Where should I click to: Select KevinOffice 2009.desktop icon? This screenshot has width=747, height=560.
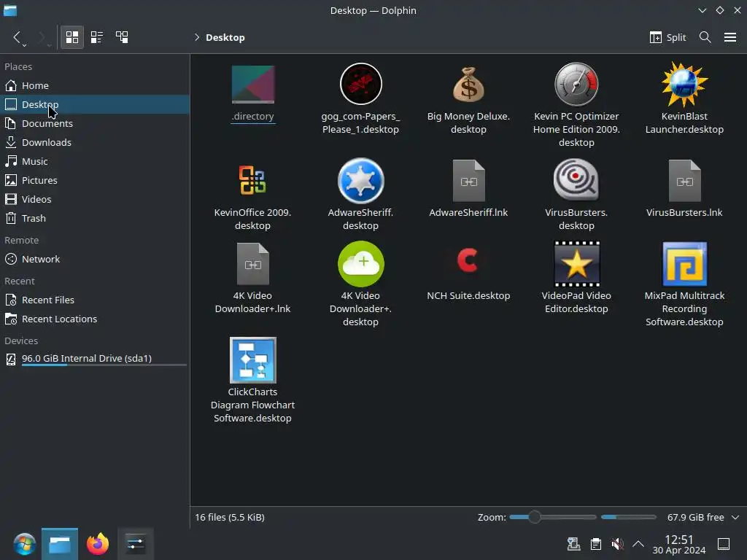[252, 180]
